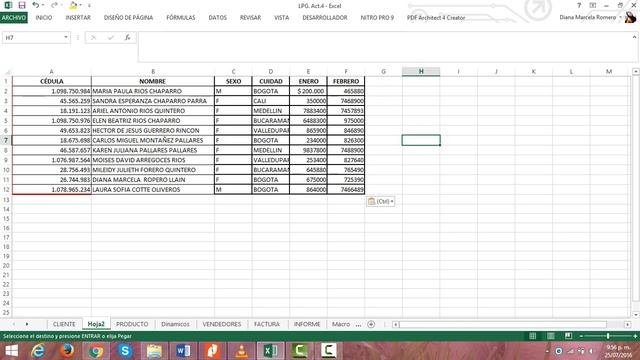Expand the Name Box dropdown
640x360 pixels.
[x=66, y=38]
